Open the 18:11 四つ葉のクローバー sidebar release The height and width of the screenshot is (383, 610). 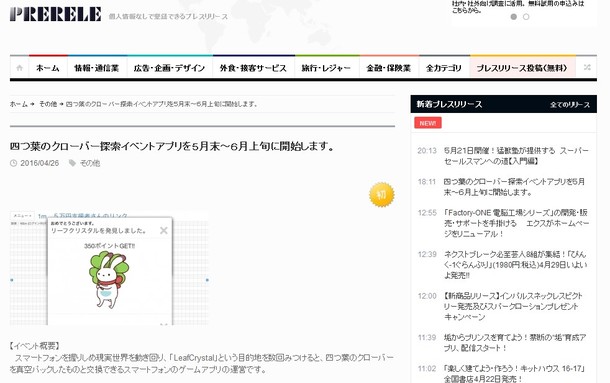(514, 187)
